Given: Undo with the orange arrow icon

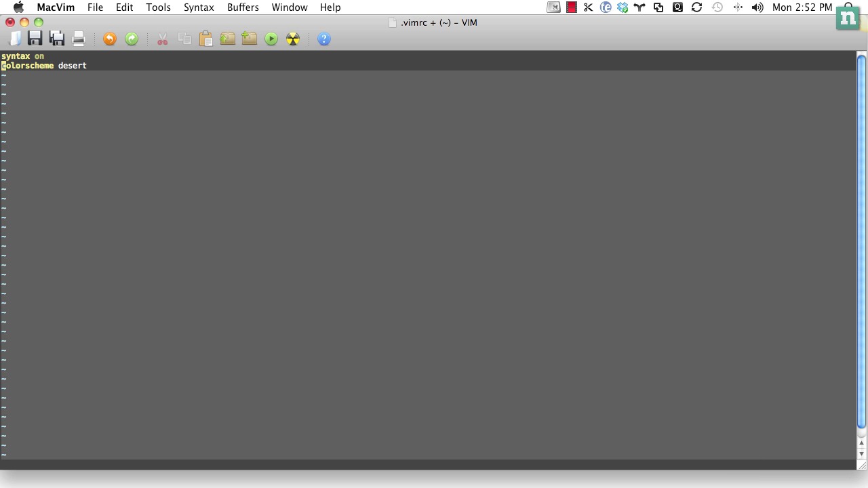Looking at the screenshot, I should click(110, 39).
